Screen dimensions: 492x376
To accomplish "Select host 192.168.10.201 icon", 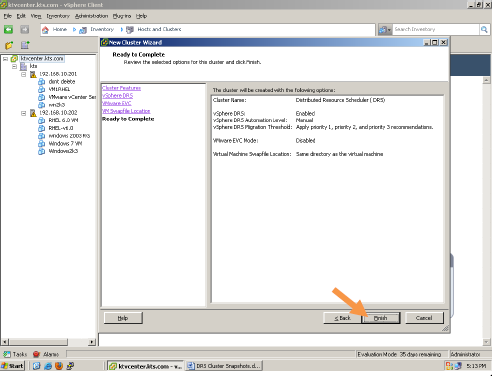I will coord(33,74).
